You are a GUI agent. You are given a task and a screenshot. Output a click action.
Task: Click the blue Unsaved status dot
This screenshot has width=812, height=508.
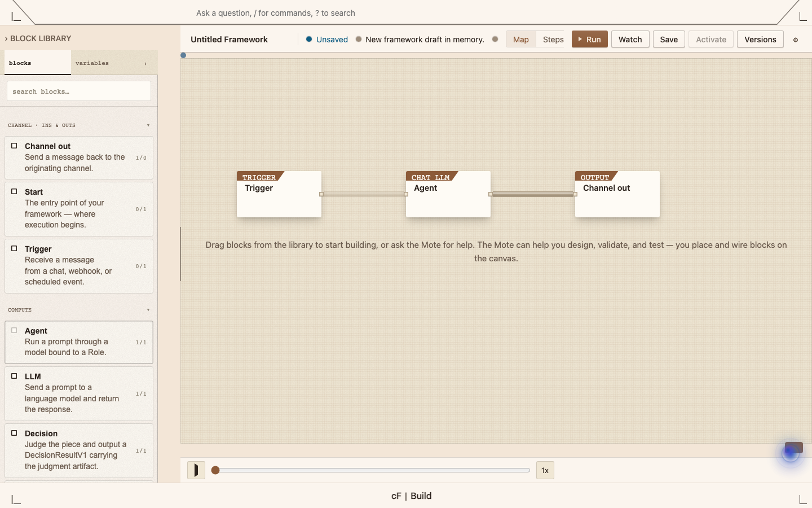309,40
